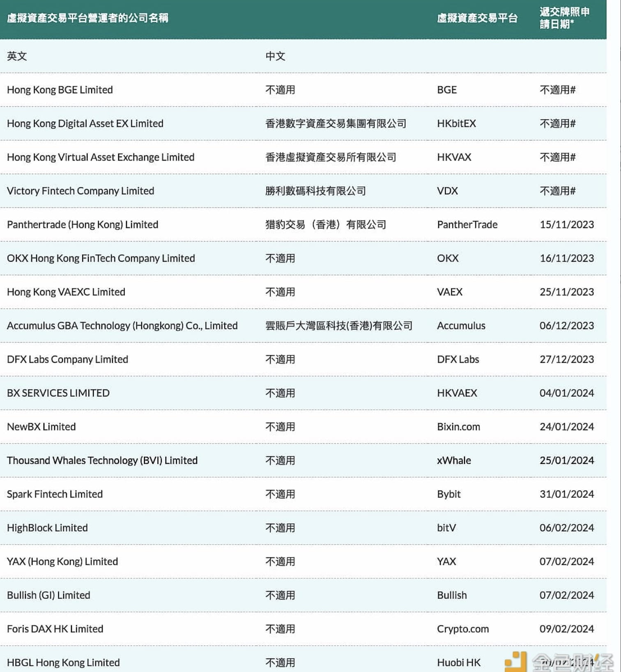Click the HKVAX platform cell
Viewport: 621px width, 672px height.
(x=454, y=157)
